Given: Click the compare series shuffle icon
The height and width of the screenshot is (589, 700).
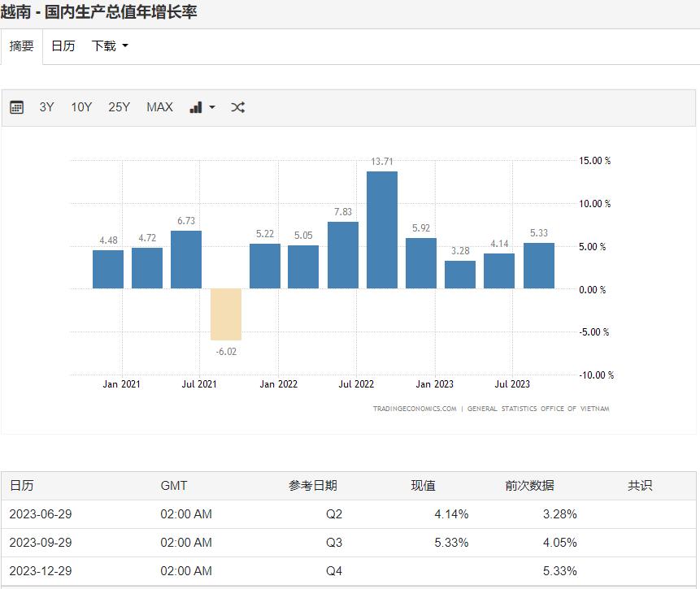Looking at the screenshot, I should (237, 106).
